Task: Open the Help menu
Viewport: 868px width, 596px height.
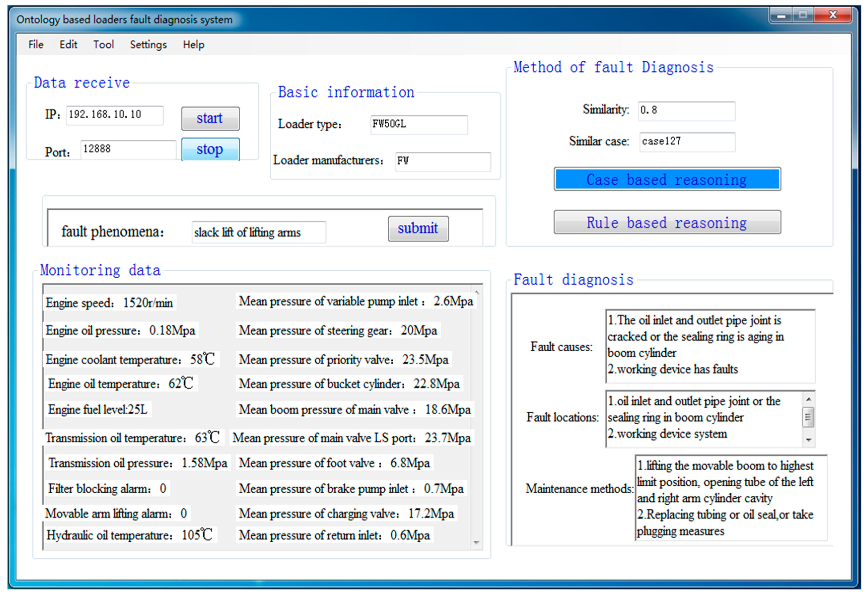Action: 194,45
